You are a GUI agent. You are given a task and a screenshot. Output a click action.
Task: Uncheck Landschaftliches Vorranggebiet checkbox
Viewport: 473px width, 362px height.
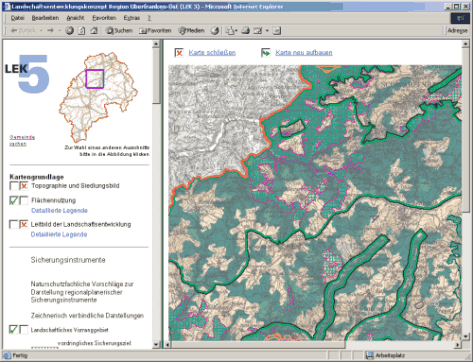pos(13,330)
